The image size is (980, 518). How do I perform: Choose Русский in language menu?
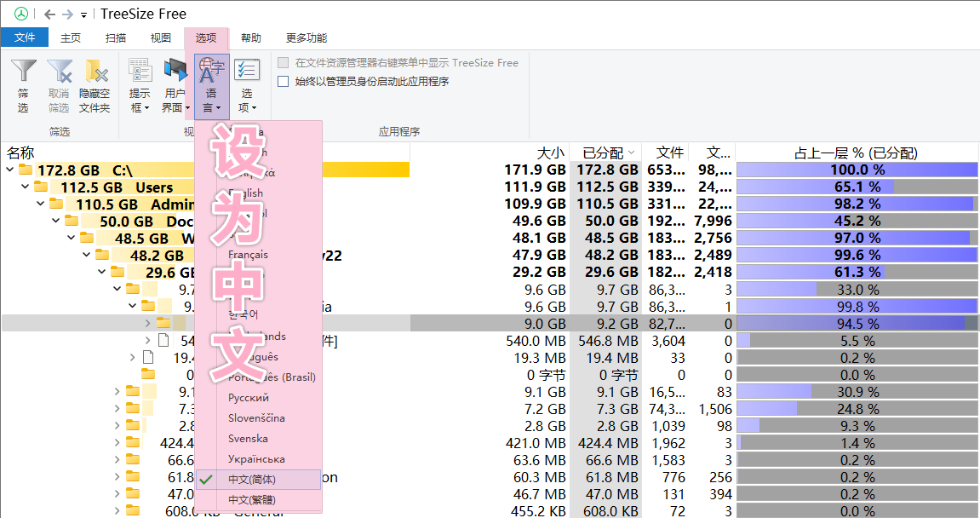point(258,398)
